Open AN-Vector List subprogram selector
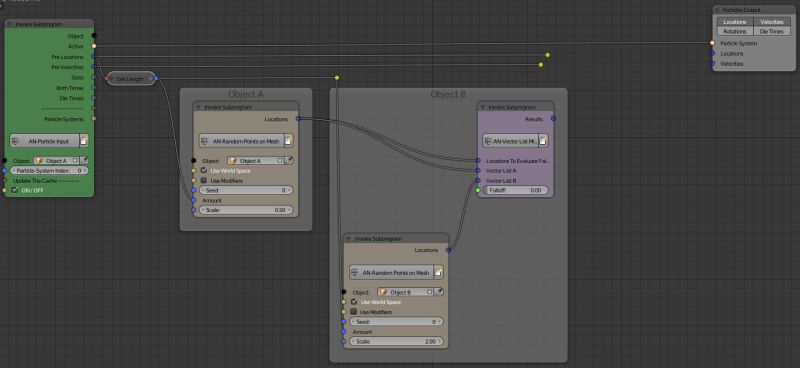800x368 pixels. (x=511, y=140)
